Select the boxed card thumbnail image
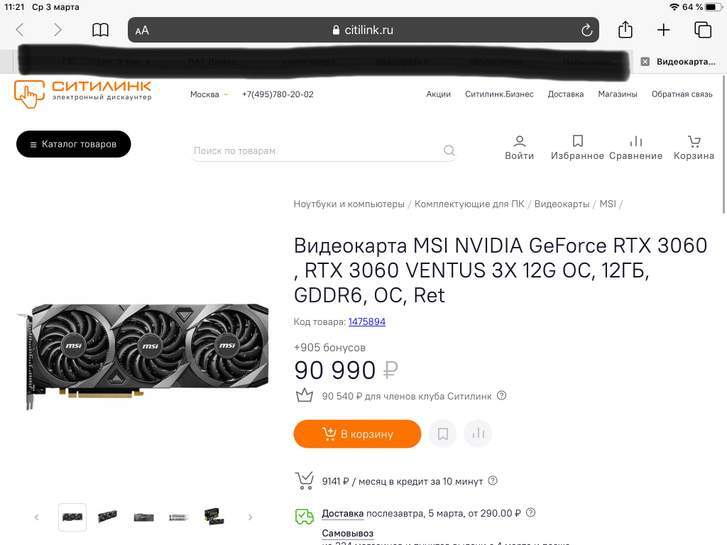727x545 pixels. [x=214, y=517]
